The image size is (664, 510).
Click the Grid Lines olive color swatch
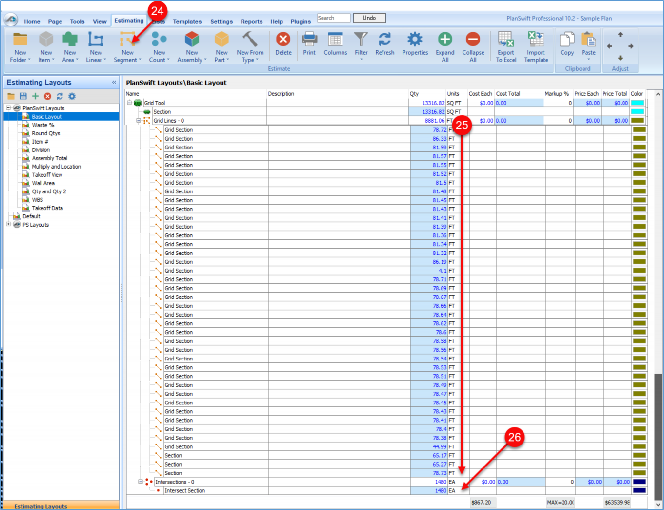pyautogui.click(x=637, y=121)
